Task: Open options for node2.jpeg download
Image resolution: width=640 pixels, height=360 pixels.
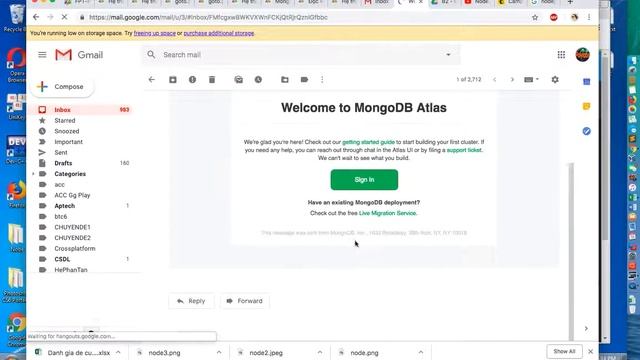Action: (320, 352)
